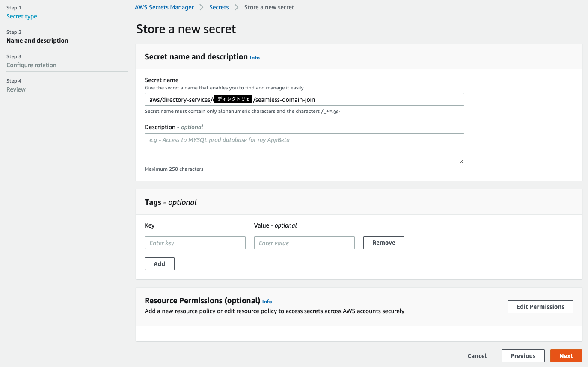Click the Store a new secret breadcrumb

[269, 7]
